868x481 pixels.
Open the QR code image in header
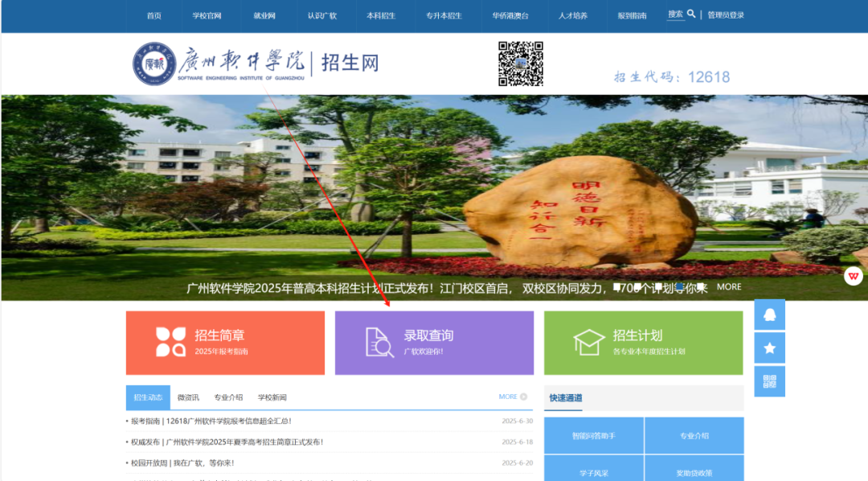520,64
